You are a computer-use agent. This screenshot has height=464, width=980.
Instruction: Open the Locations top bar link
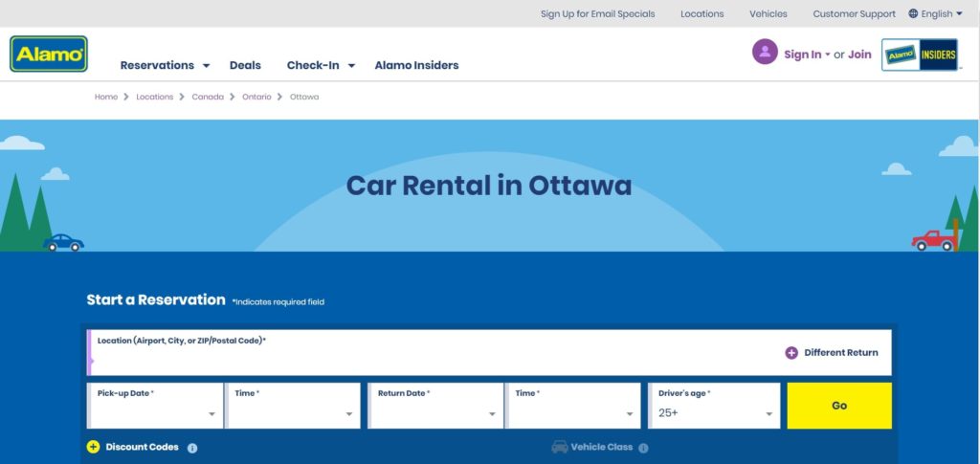point(702,13)
